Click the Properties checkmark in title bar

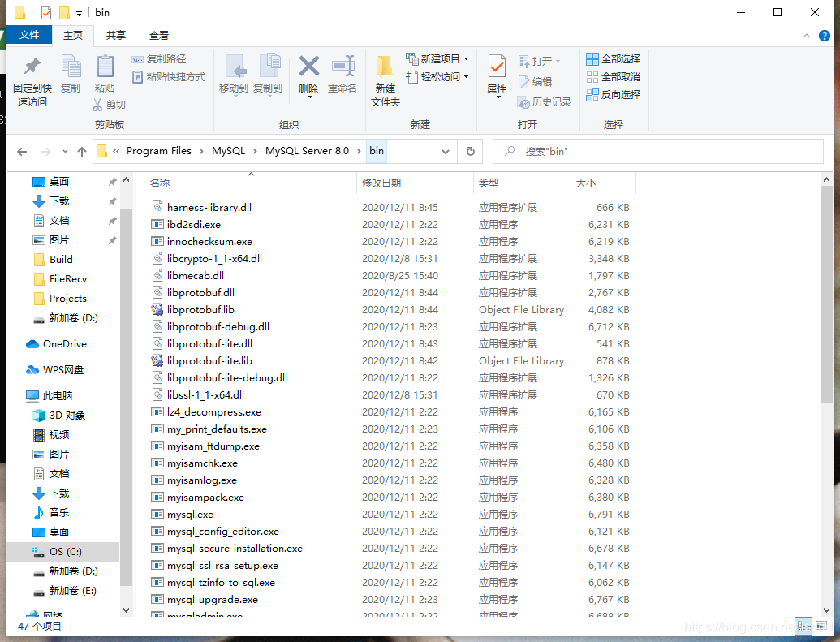[x=46, y=12]
